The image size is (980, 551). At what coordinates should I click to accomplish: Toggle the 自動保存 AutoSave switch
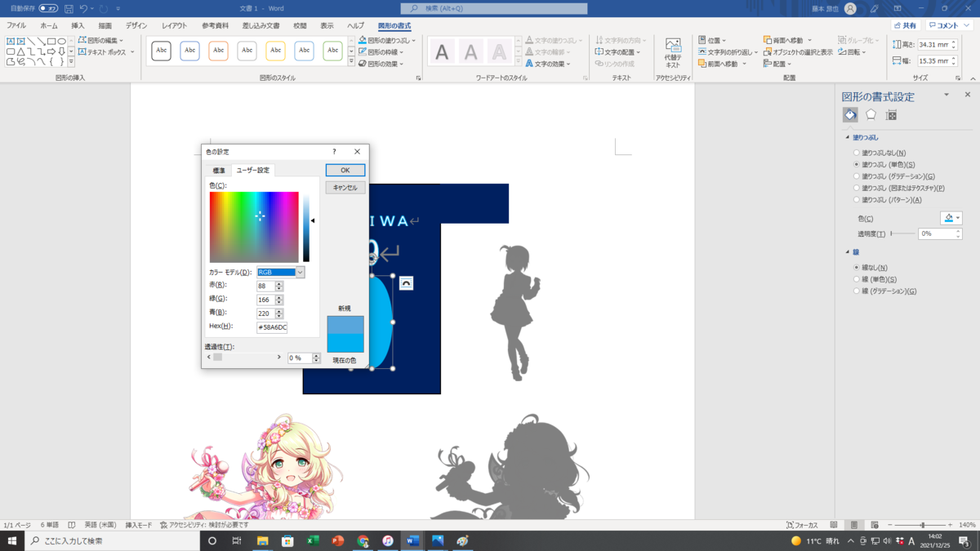[48, 9]
